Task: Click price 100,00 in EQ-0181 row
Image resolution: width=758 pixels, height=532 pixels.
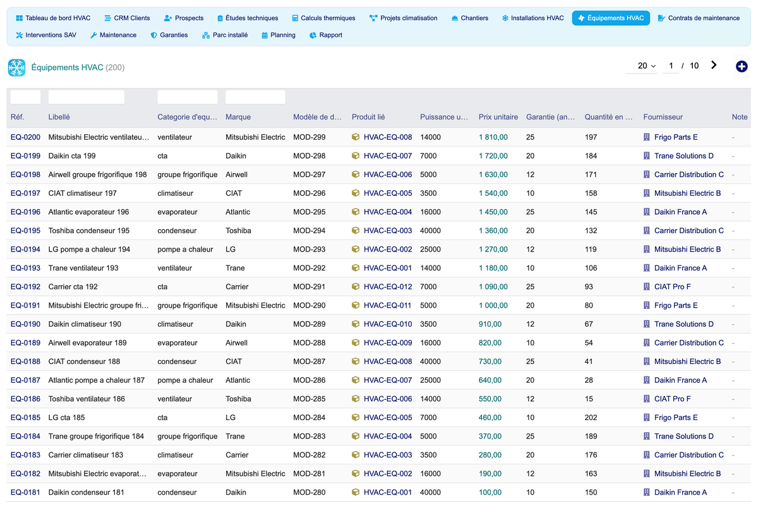Action: 490,492
